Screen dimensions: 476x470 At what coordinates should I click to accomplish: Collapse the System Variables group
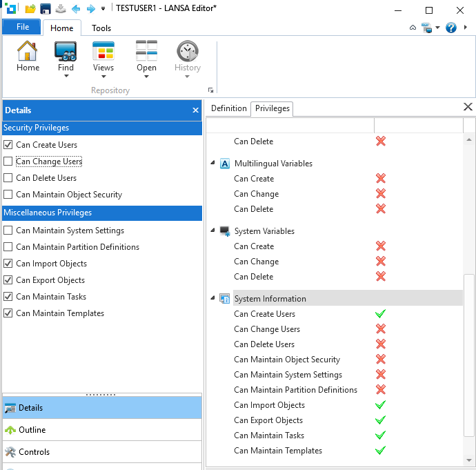point(212,231)
